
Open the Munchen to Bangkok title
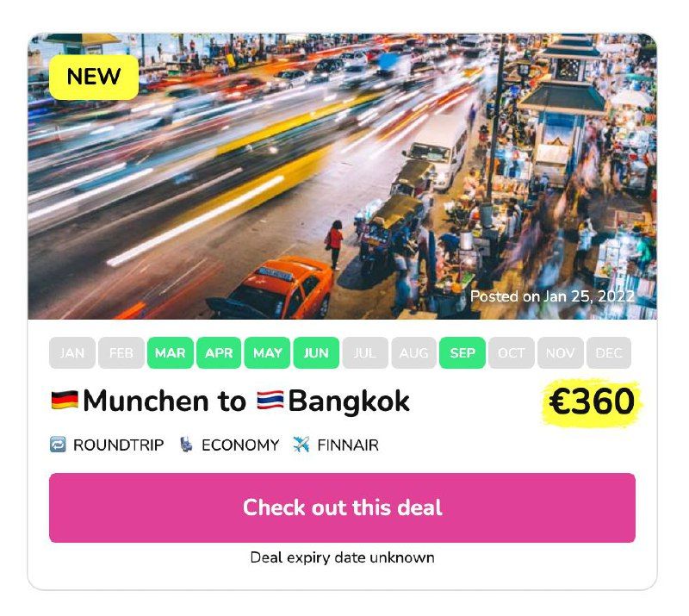230,401
